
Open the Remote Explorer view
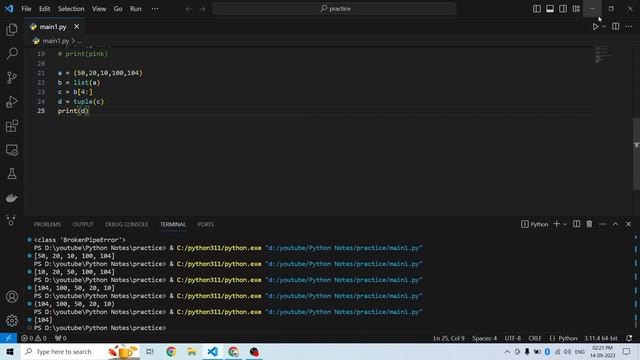click(x=12, y=150)
